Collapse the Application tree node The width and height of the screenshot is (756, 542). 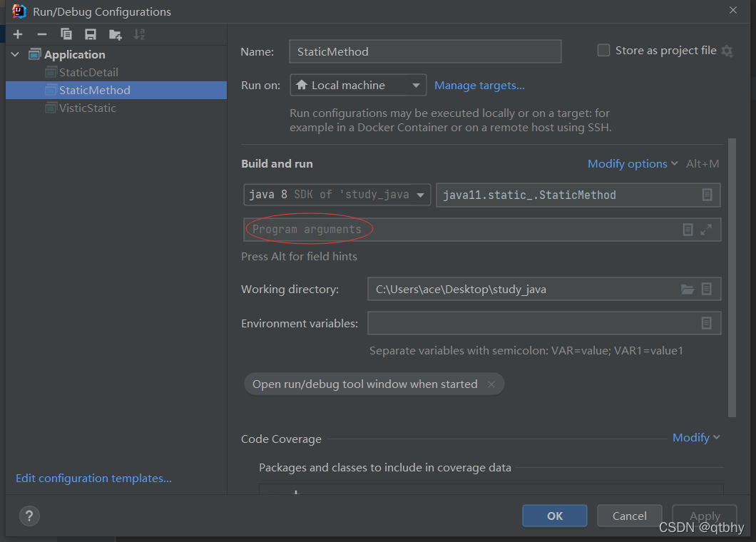tap(16, 54)
